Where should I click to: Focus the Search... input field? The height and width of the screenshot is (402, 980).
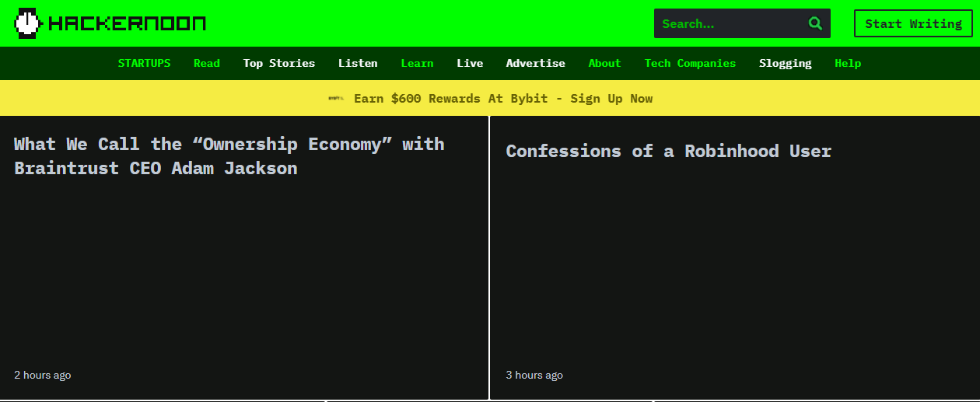pyautogui.click(x=742, y=23)
